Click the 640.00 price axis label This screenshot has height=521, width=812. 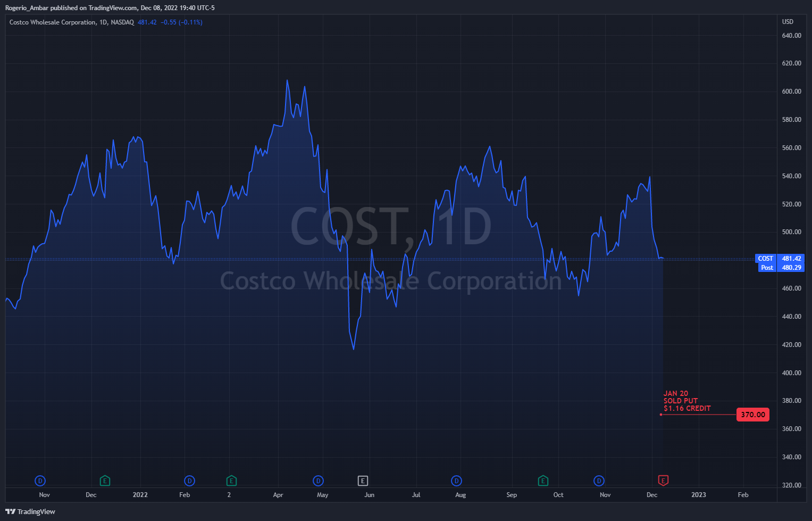[792, 36]
